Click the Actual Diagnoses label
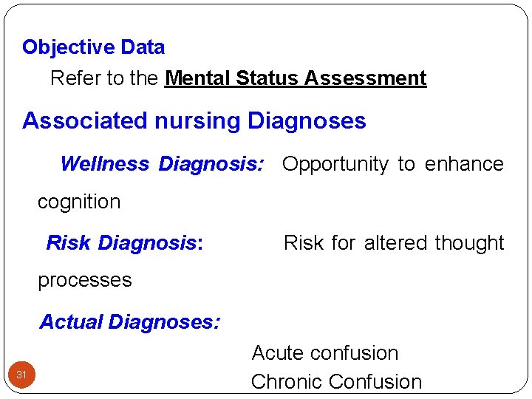The width and height of the screenshot is (532, 399). point(129,322)
